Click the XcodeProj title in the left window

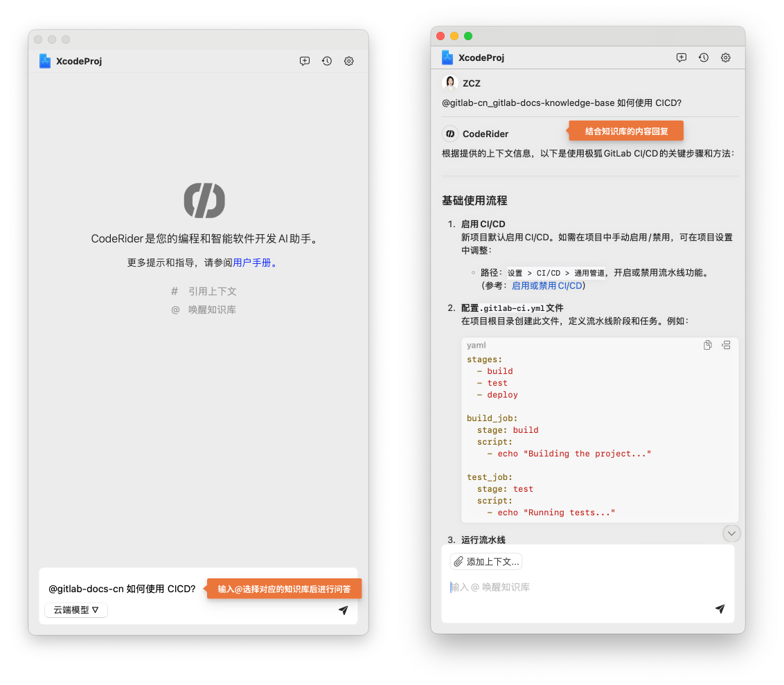tap(79, 61)
